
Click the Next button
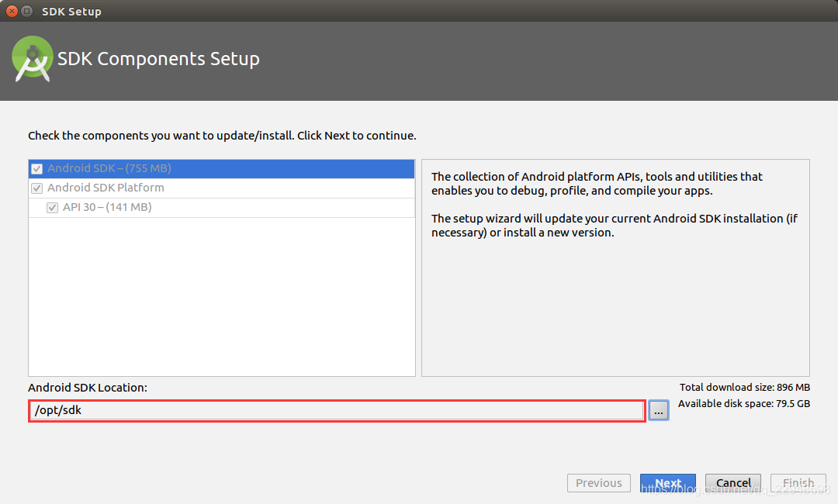tap(668, 483)
